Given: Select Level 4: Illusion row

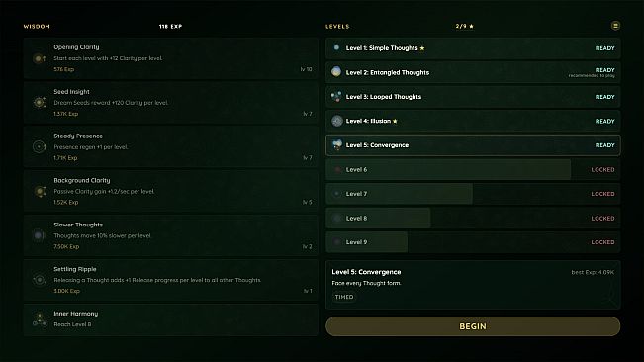Looking at the screenshot, I should (473, 121).
